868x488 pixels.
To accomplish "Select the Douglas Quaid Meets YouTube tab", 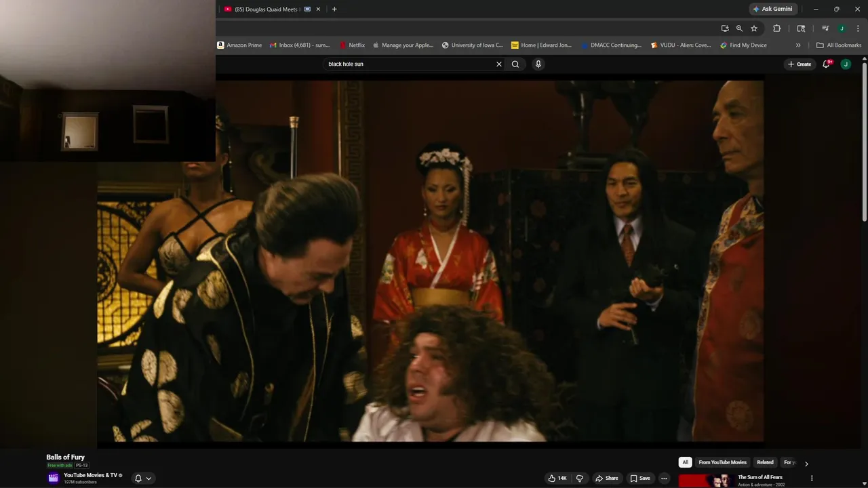I will (x=264, y=9).
